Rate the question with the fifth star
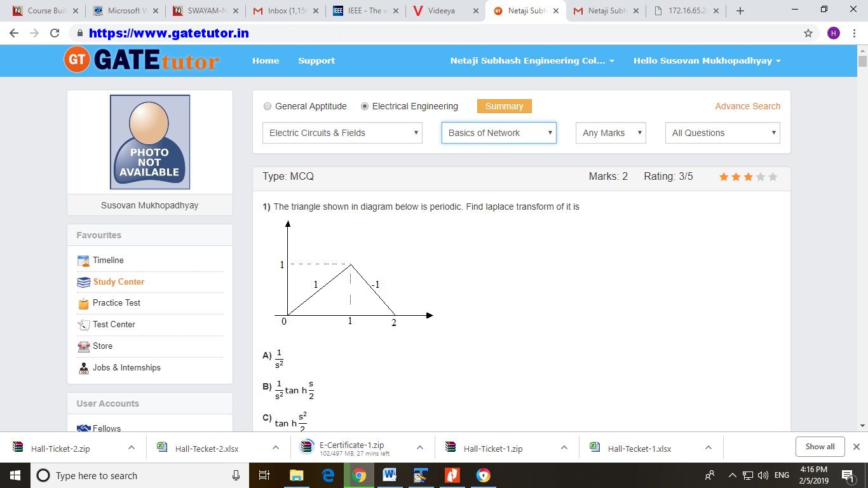Screen dimensions: 868x488 (x=773, y=177)
